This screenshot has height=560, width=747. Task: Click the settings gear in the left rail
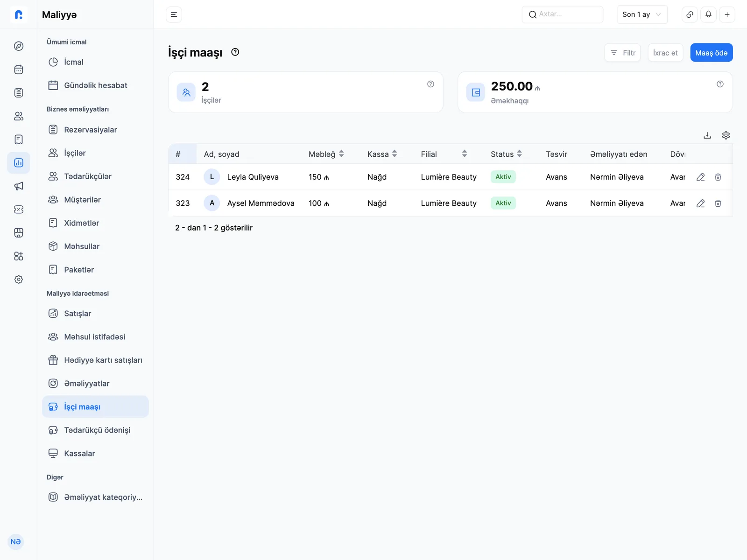(x=19, y=280)
